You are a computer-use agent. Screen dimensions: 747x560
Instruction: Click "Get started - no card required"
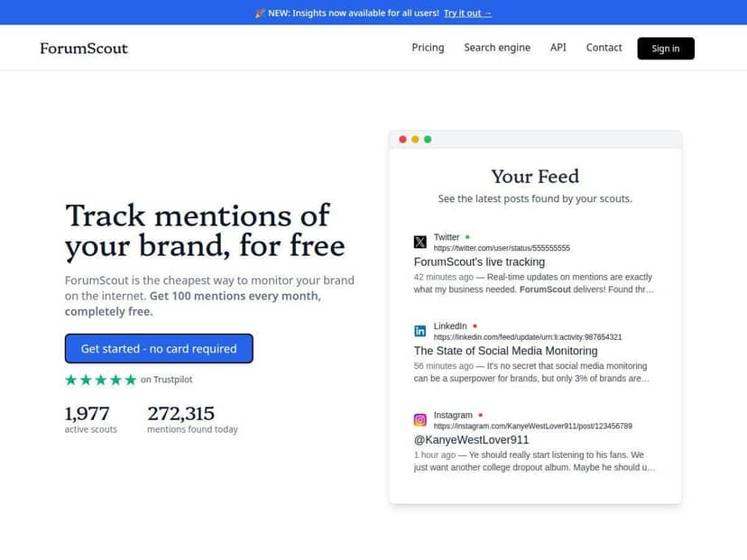(159, 348)
